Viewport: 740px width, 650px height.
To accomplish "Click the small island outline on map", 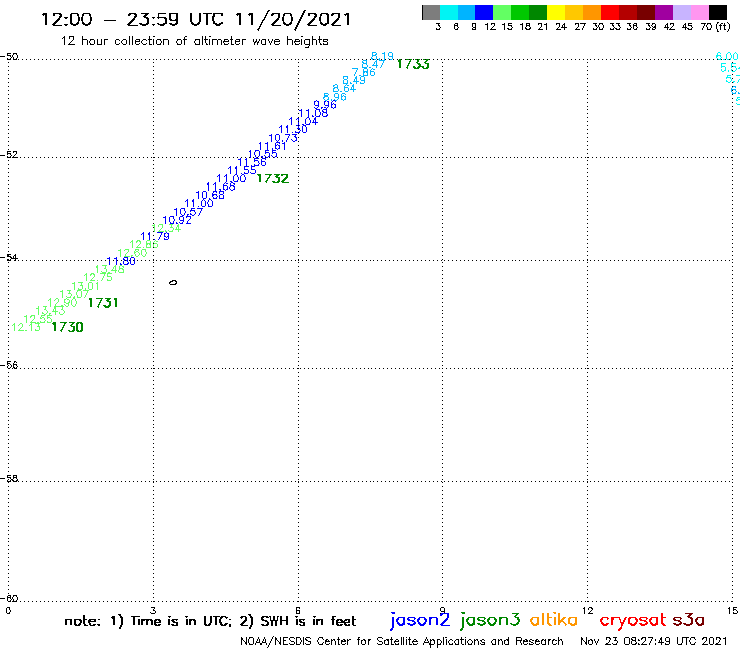I will click(173, 283).
